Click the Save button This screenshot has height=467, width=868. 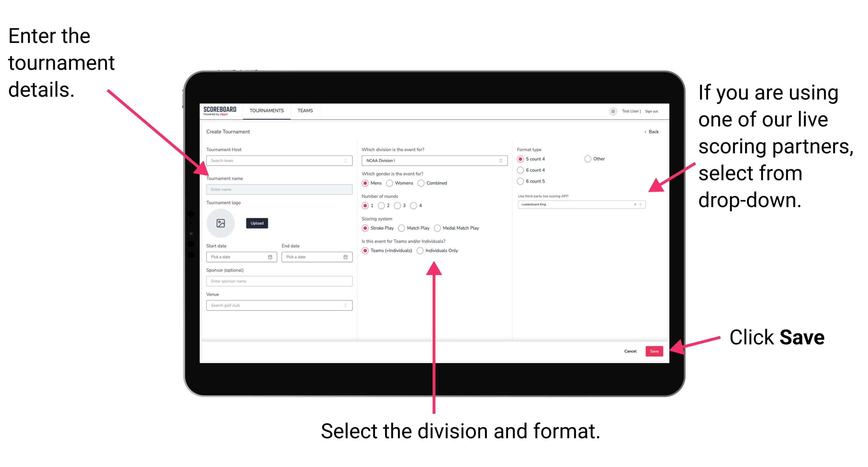tap(656, 351)
